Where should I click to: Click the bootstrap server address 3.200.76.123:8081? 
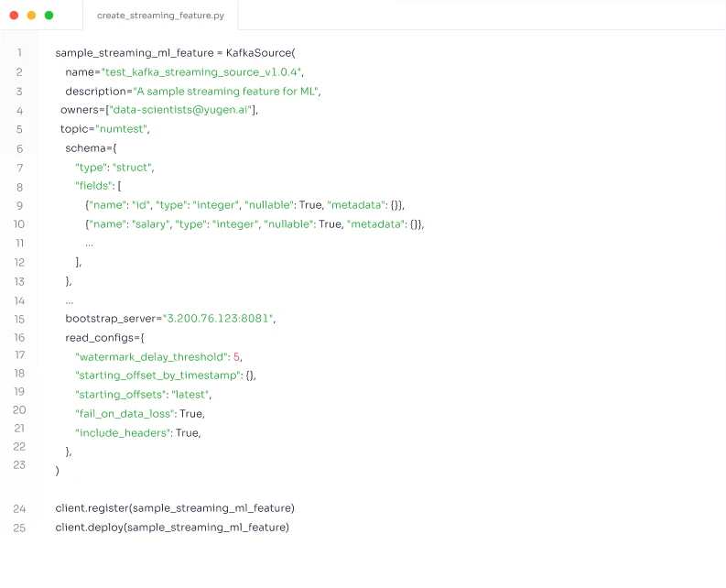tap(218, 319)
